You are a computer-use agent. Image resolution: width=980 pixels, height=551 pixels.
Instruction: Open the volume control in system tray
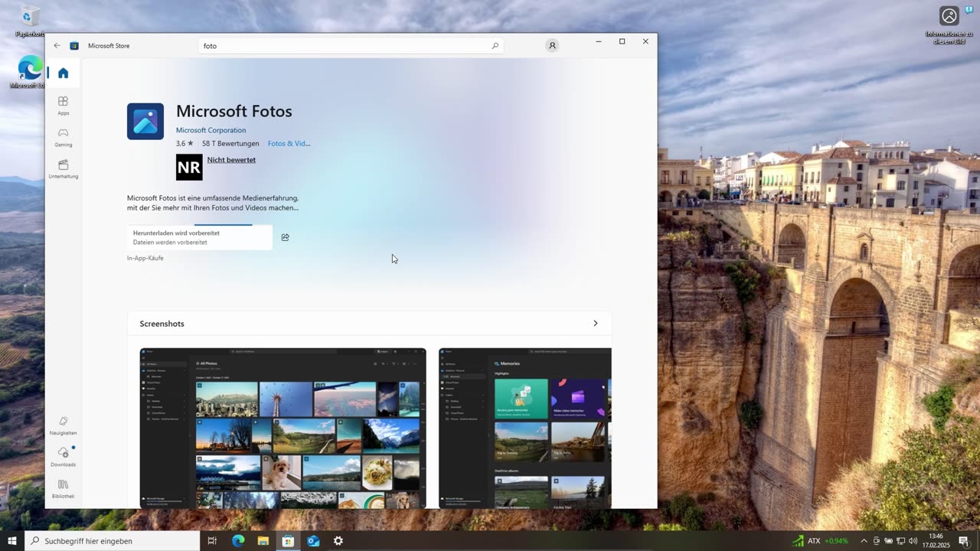click(913, 541)
